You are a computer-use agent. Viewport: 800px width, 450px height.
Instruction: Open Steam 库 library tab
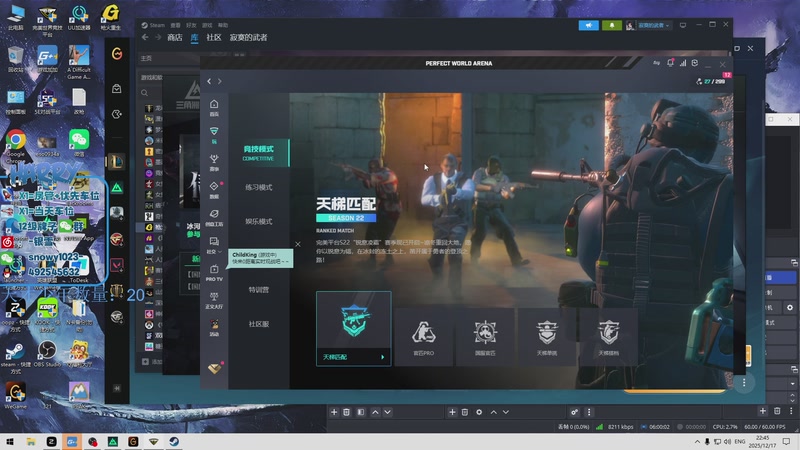[194, 37]
